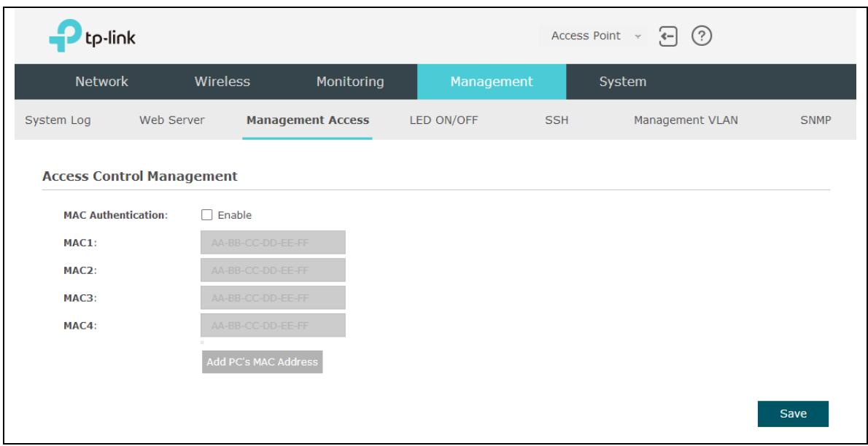
Task: Open the SSH subtab
Action: coord(557,120)
